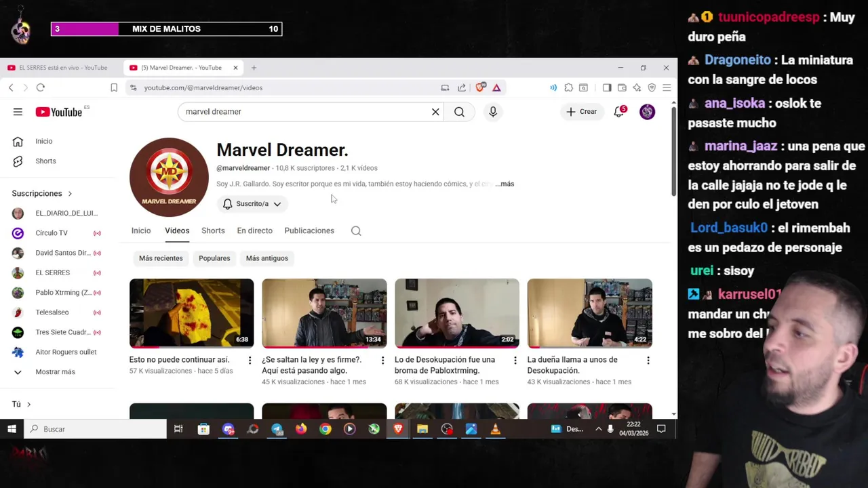Open the Suscrito/a notification dropdown
Screen dimensions: 868x488
[x=252, y=204]
